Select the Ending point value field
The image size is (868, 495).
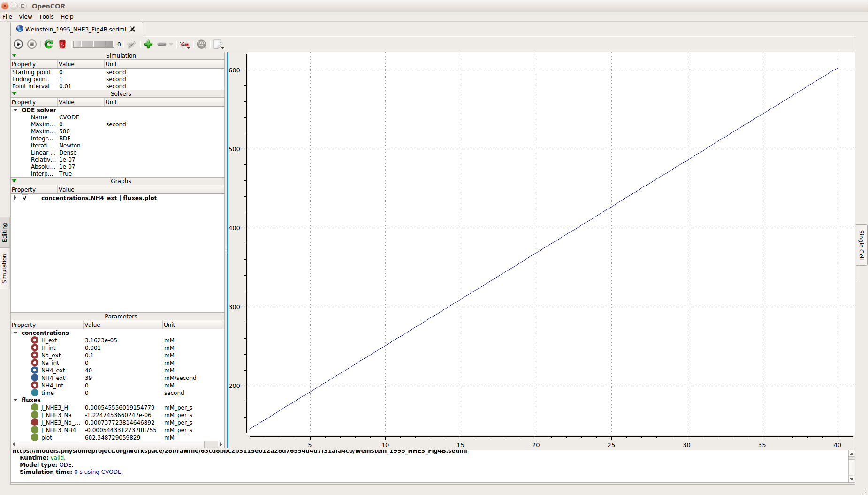(x=80, y=79)
